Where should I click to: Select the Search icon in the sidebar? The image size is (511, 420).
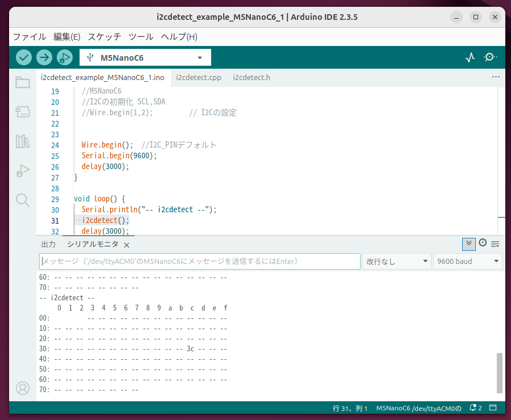(x=22, y=200)
